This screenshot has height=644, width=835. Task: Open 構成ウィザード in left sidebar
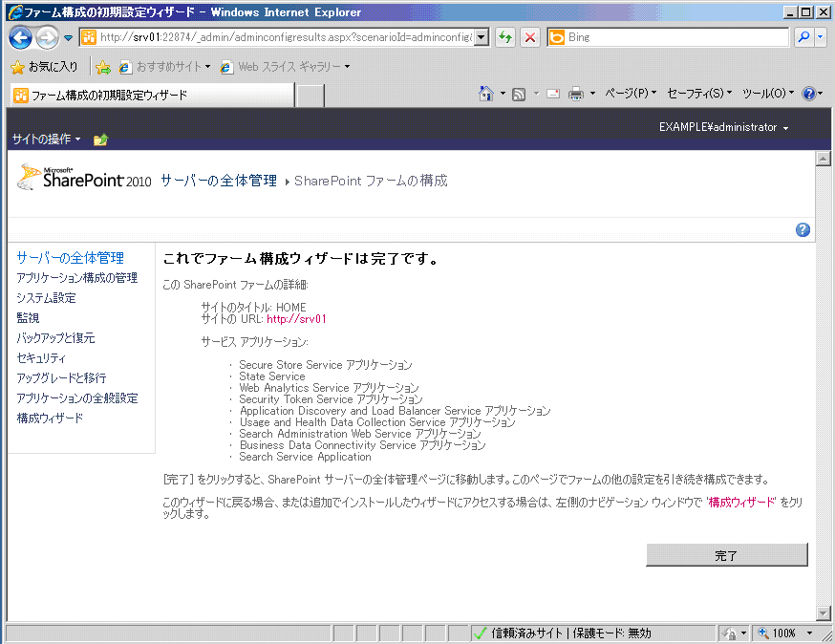click(50, 419)
